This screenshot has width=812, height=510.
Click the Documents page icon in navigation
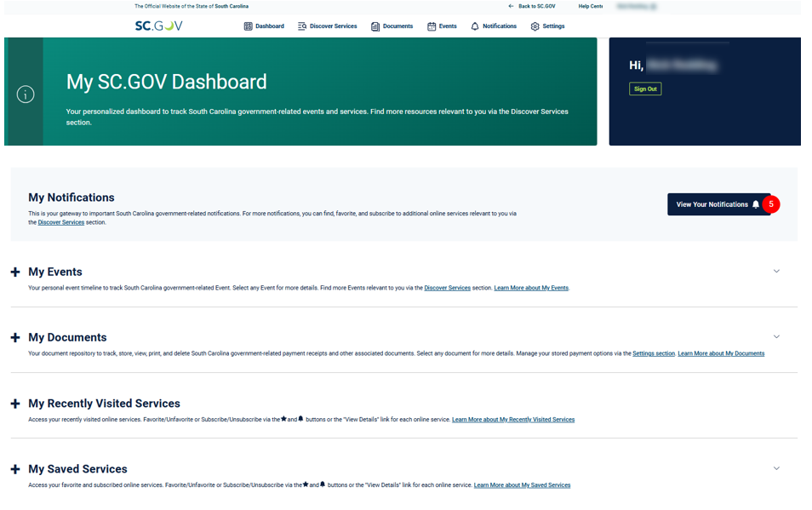(375, 26)
